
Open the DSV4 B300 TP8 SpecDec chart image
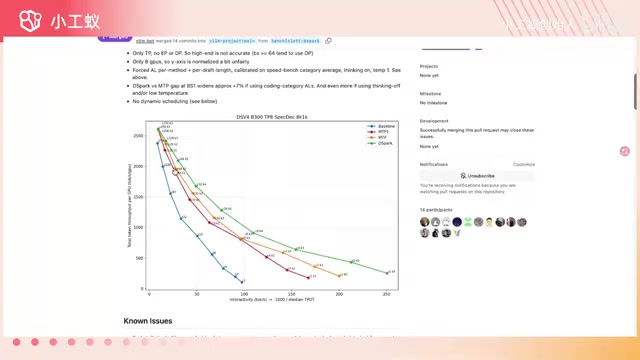point(263,208)
